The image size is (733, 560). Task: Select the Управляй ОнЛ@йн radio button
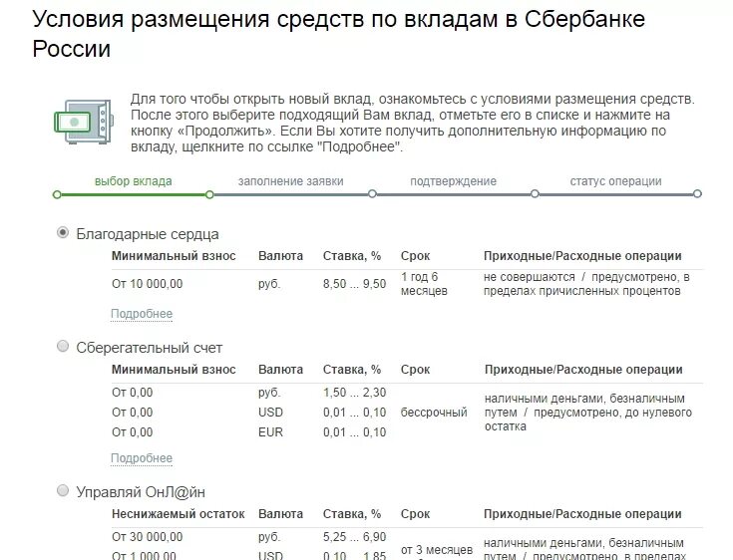pos(63,490)
